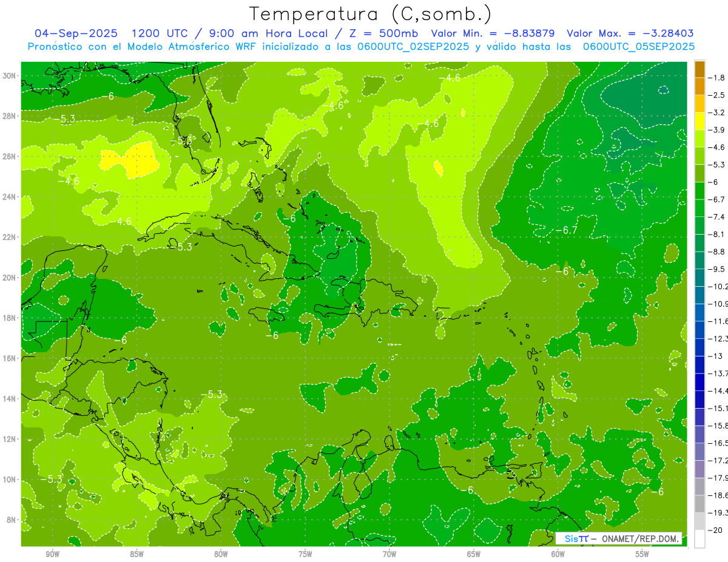Viewport: 728px width, 562px height.
Task: Click the "55W" longitude axis label
Action: pyautogui.click(x=643, y=555)
